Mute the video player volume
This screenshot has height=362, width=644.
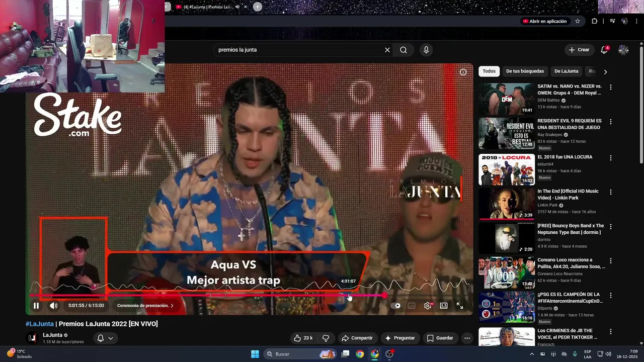(53, 305)
